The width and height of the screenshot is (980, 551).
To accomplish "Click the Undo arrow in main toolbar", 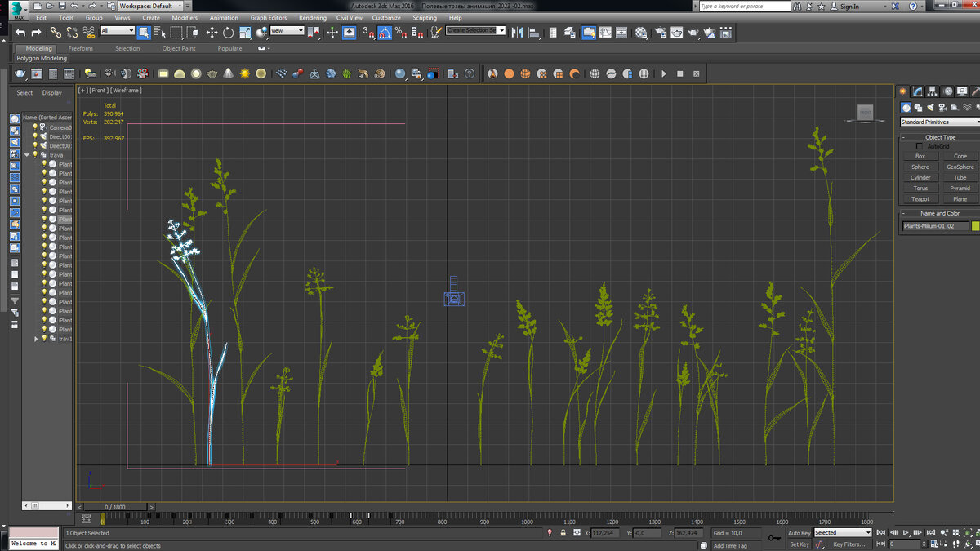I will (20, 33).
